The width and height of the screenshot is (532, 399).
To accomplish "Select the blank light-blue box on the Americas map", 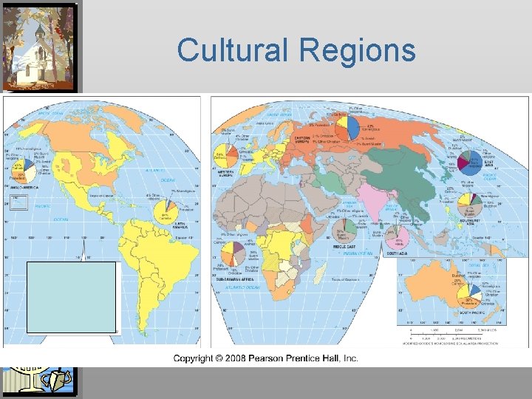I will click(71, 297).
